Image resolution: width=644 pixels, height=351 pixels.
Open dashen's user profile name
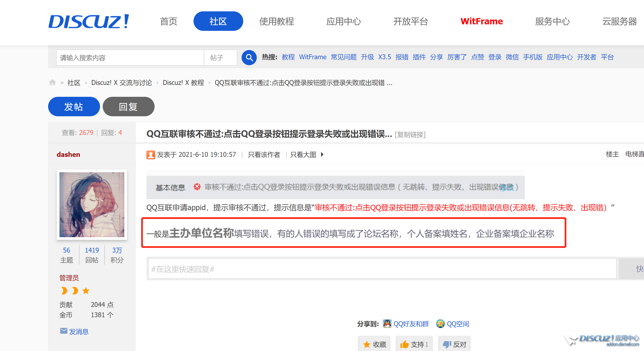click(x=68, y=154)
